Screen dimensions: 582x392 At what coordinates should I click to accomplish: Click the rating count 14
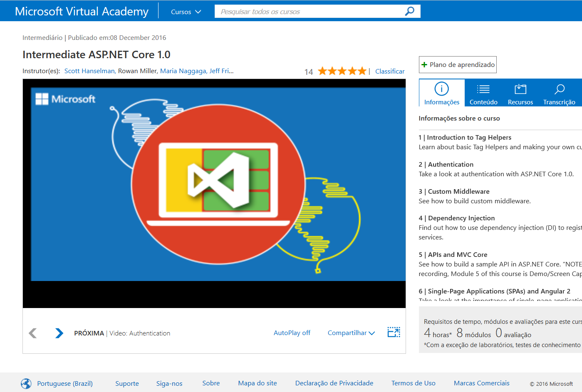(x=309, y=72)
